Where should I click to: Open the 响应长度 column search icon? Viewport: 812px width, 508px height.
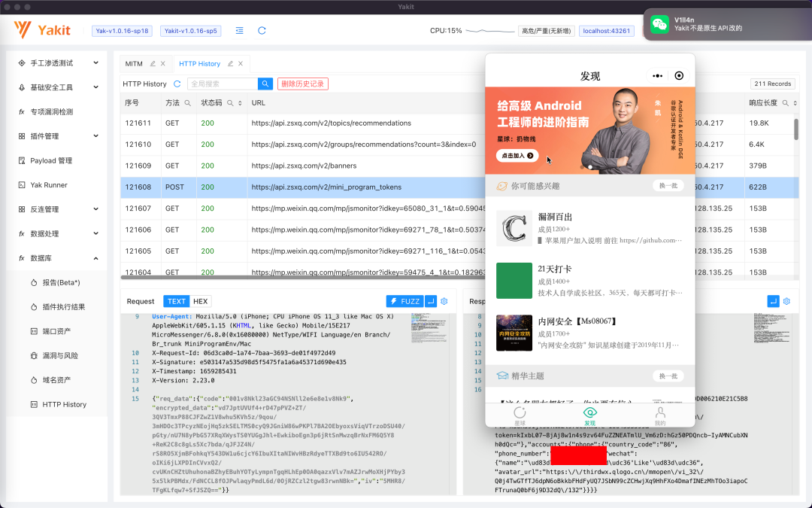click(786, 103)
